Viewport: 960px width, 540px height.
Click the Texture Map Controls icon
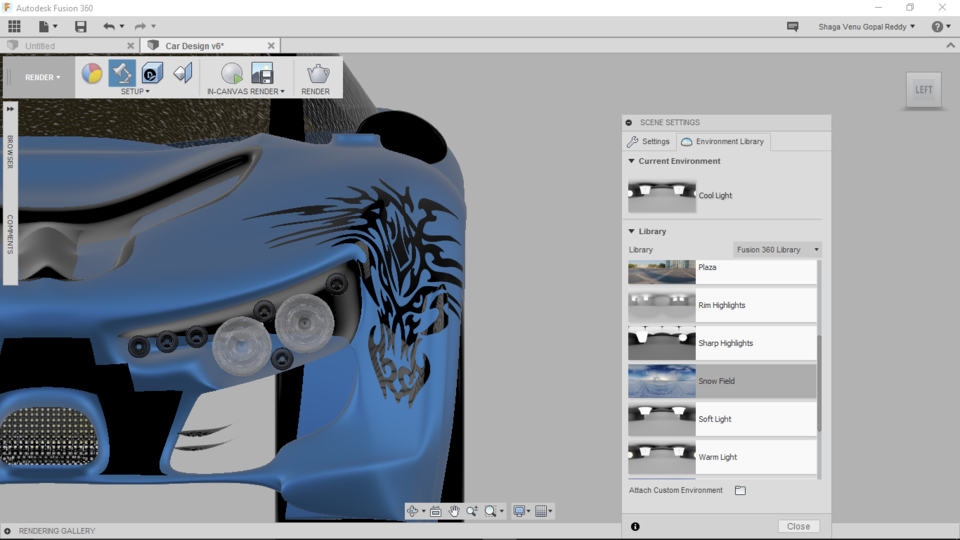tap(182, 73)
